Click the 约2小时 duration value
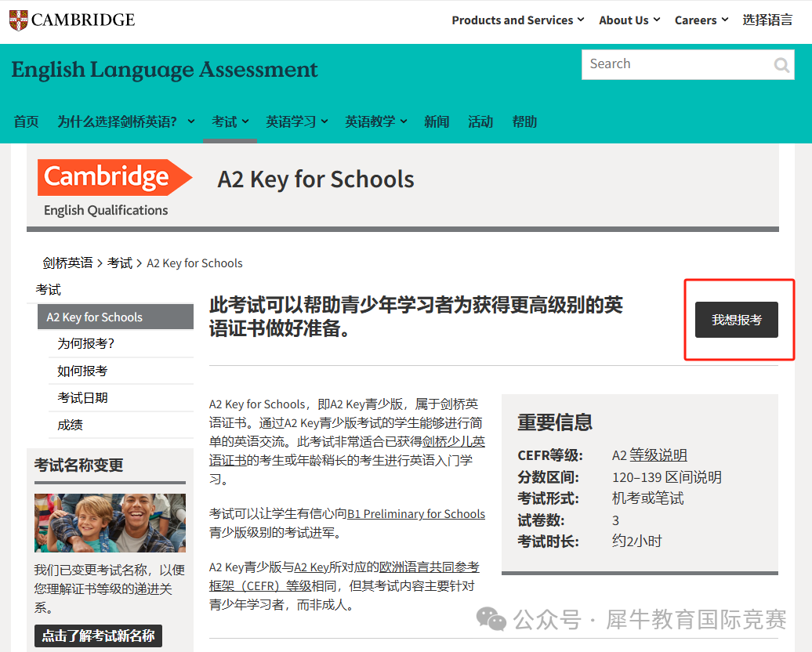 point(637,542)
